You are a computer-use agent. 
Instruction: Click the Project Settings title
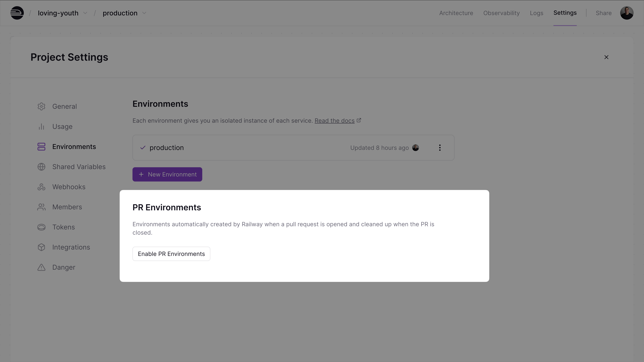69,57
